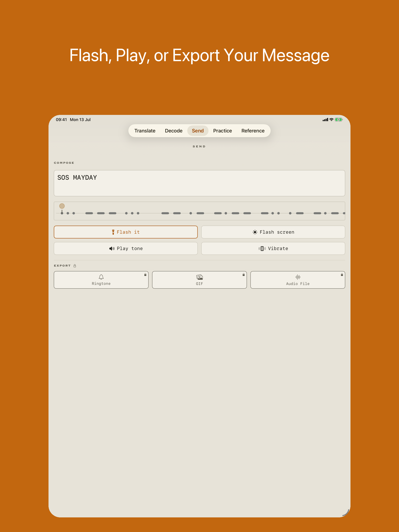This screenshot has width=399, height=532.
Task: Click the photo stack icon on GIF
Action: coord(199,277)
